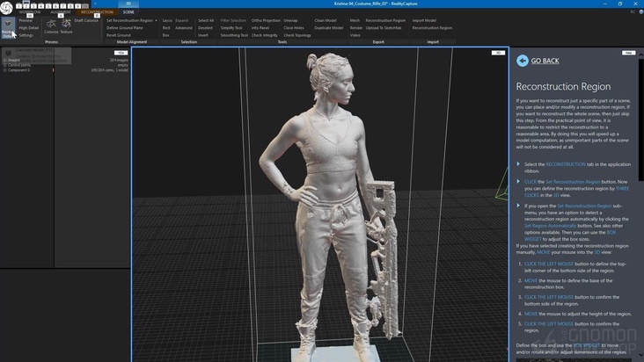This screenshot has width=644, height=362.
Task: Click the blue Go Back arrow icon
Action: pyautogui.click(x=522, y=61)
